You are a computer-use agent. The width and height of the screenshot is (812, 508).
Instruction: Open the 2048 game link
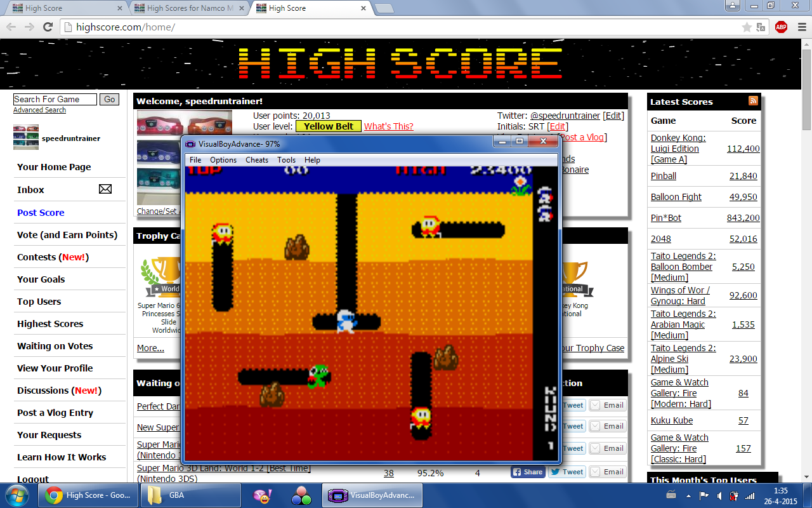coord(661,239)
